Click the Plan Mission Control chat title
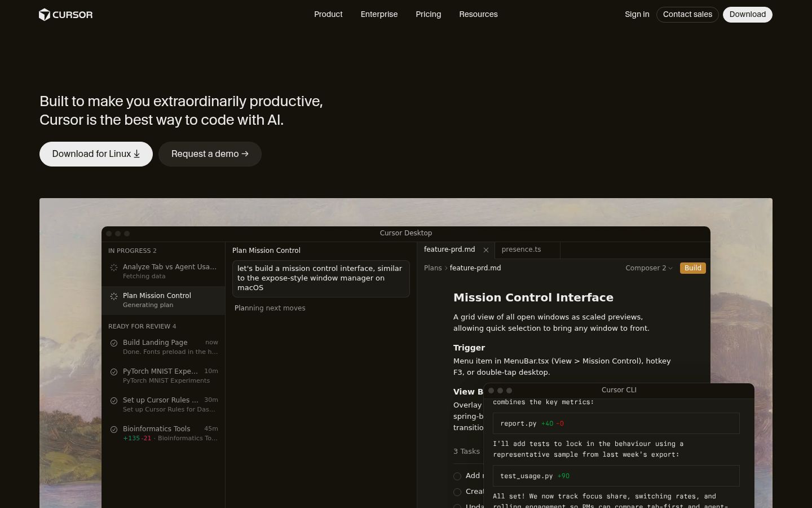This screenshot has height=508, width=812. point(266,251)
